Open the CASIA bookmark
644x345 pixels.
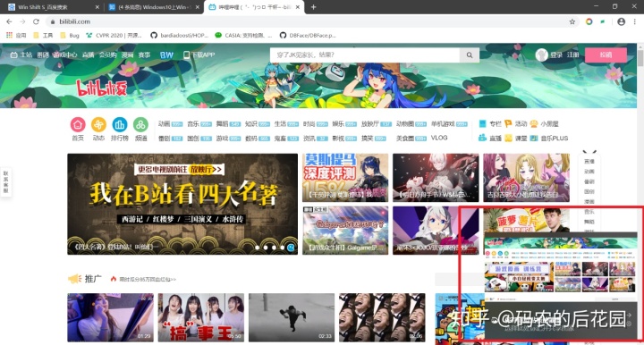(x=243, y=35)
